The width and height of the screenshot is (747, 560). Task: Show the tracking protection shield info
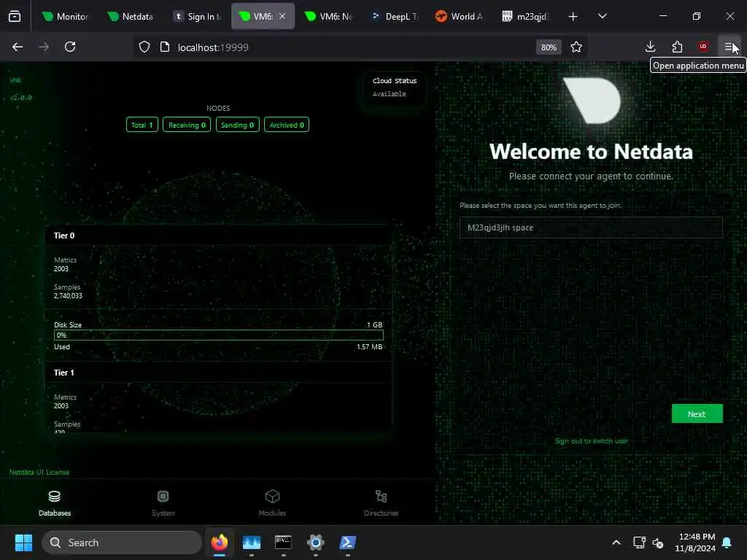(144, 47)
